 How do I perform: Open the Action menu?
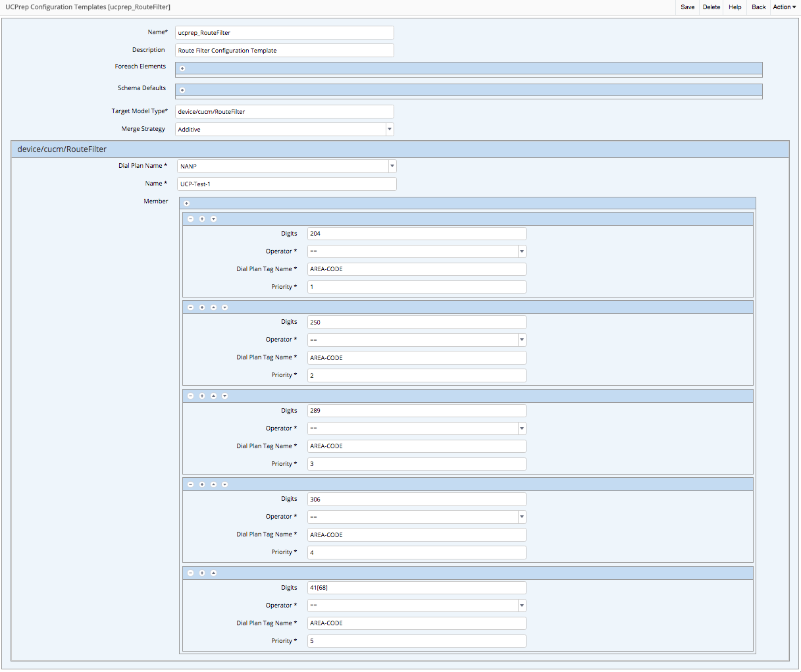[x=784, y=7]
